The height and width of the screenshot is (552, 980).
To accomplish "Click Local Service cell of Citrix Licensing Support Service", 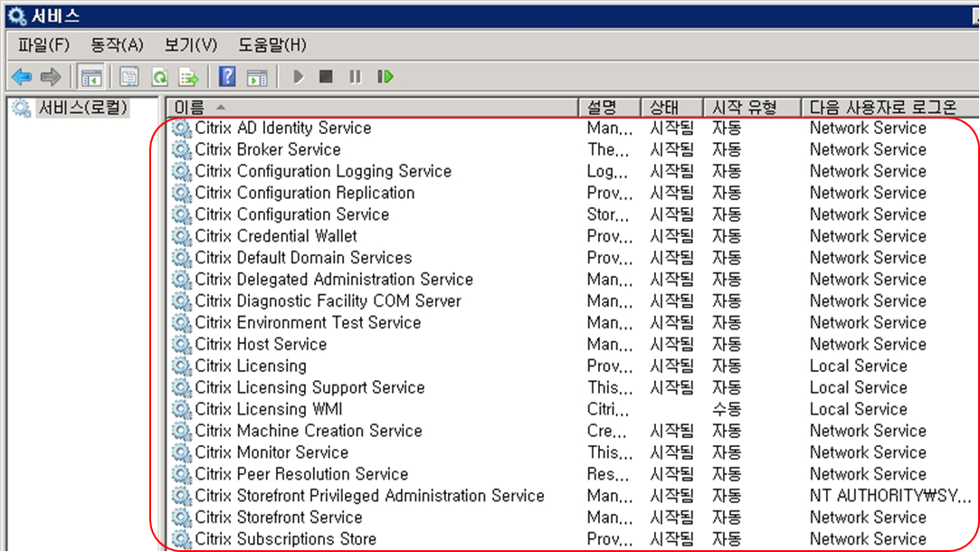I will point(858,387).
